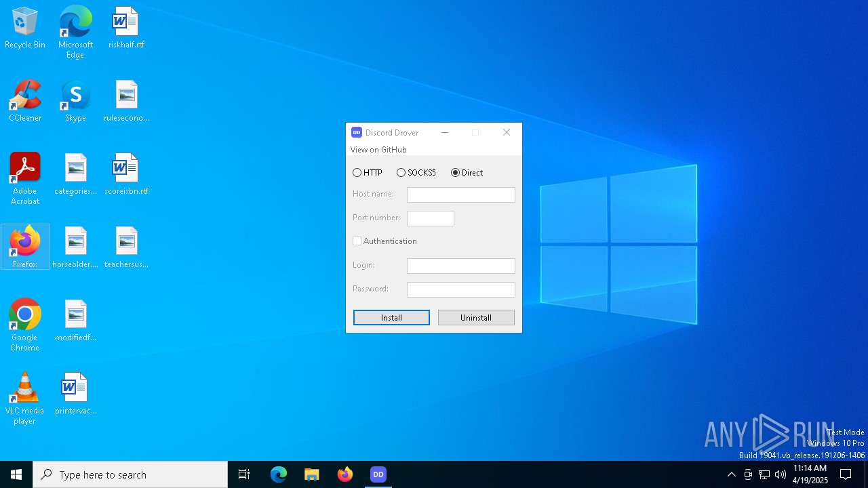868x488 pixels.
Task: Open the Adobe Acrobat shortcut
Action: point(25,179)
